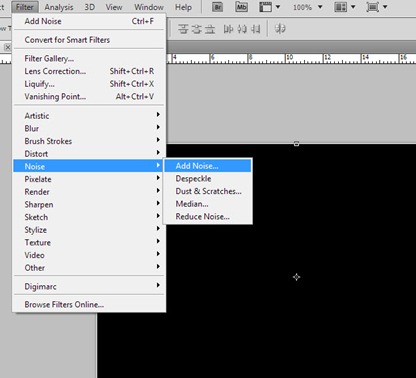Select Convert for Smart Filters

[x=89, y=40]
